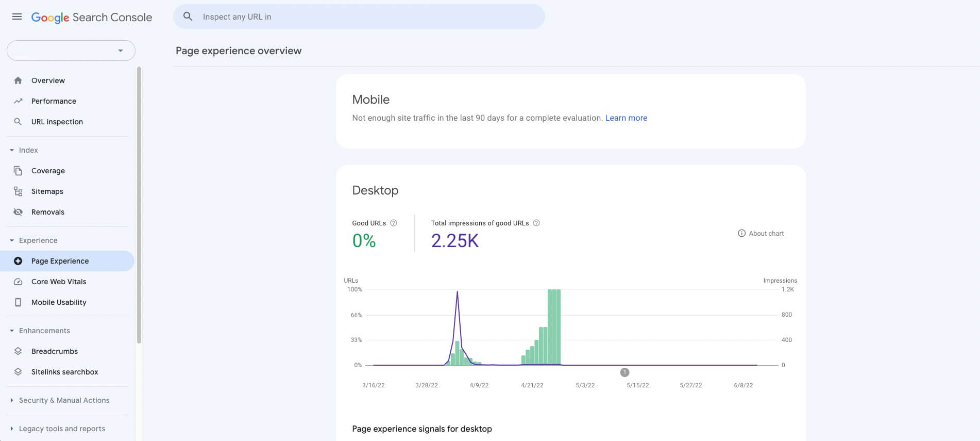Click the Inspect any URL search field
Image resolution: width=980 pixels, height=441 pixels.
point(359,17)
